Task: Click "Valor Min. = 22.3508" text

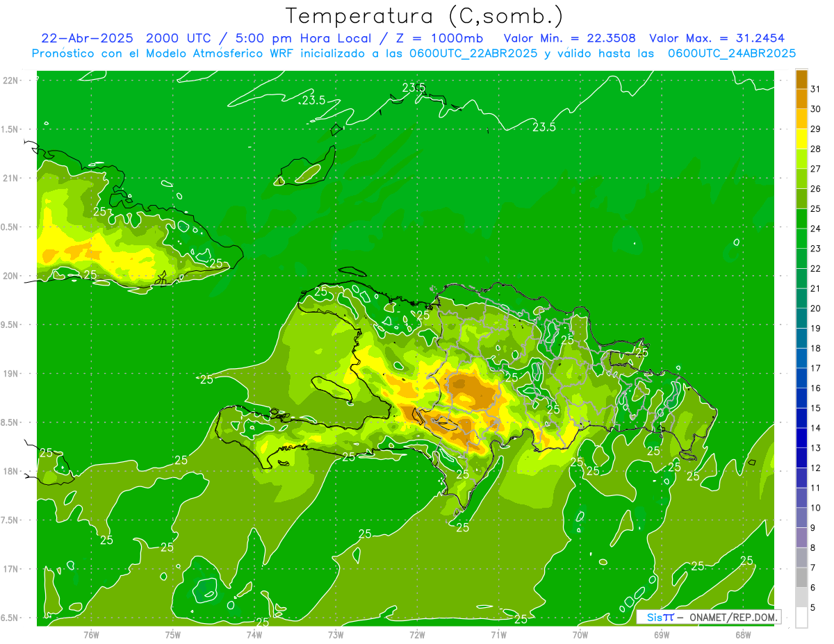Action: coord(570,38)
